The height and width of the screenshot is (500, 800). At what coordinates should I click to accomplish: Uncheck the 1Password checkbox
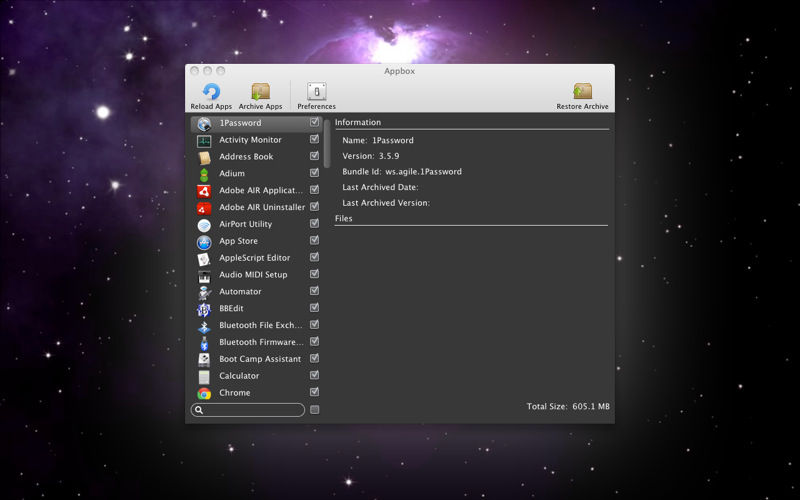[314, 122]
